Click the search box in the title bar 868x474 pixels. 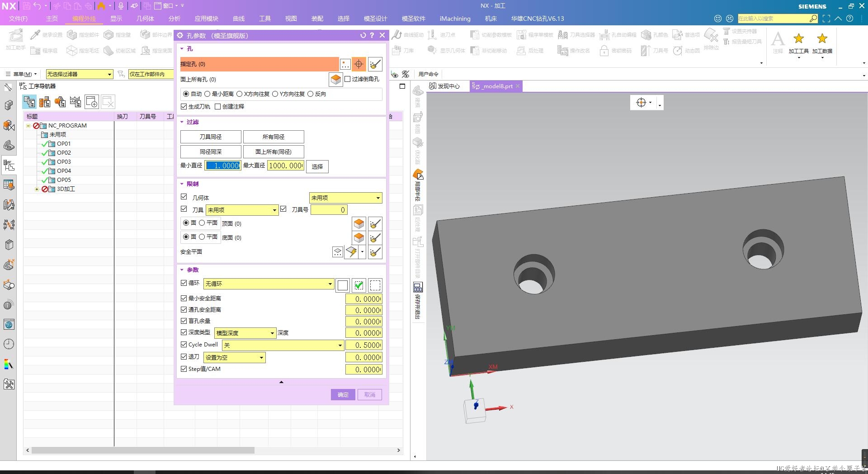(773, 19)
